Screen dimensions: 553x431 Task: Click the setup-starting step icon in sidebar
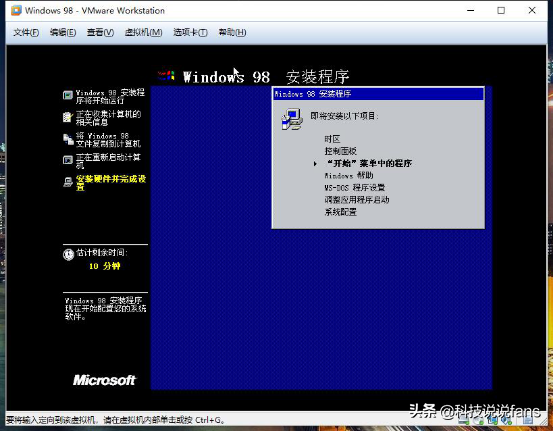click(68, 95)
